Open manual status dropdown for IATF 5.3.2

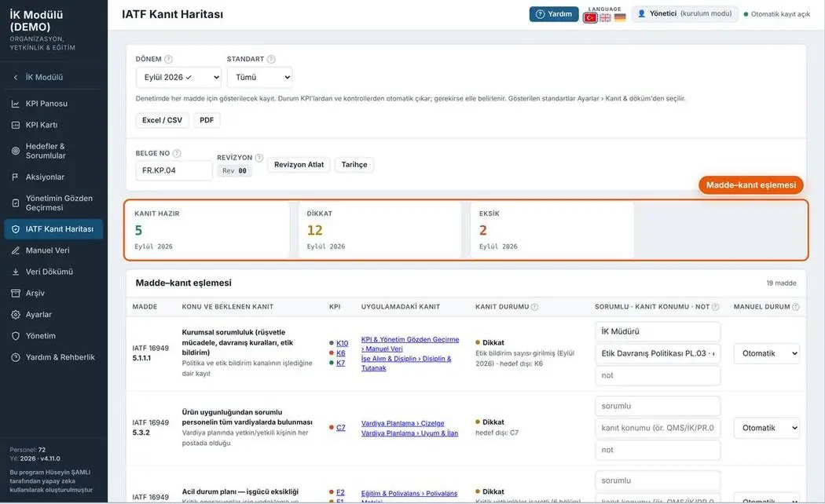[767, 429]
